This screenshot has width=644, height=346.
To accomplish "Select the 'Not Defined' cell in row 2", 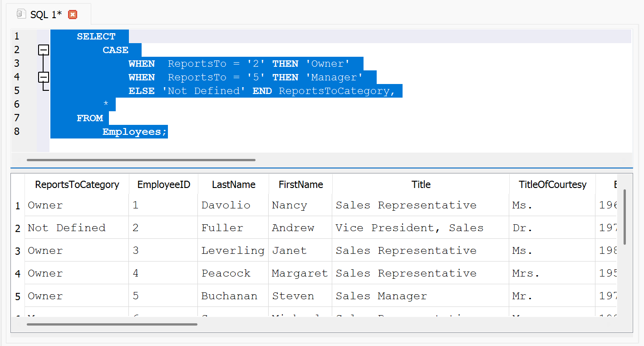I will tap(67, 227).
